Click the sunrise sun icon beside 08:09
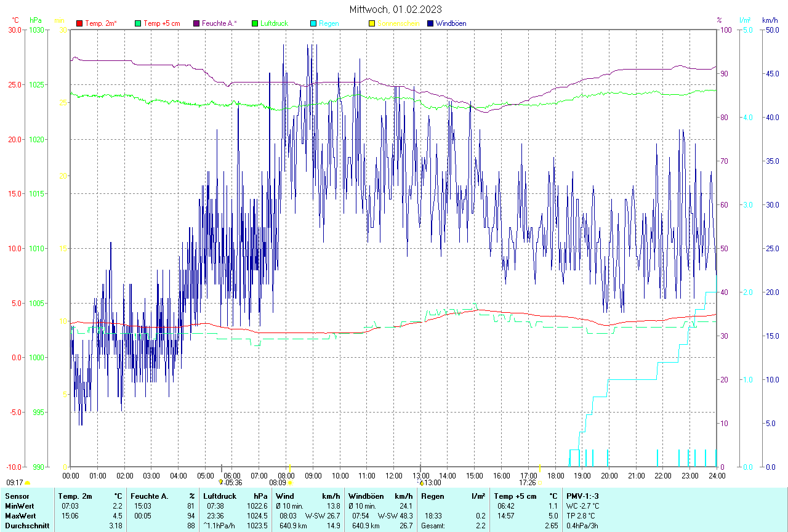 pos(290,483)
